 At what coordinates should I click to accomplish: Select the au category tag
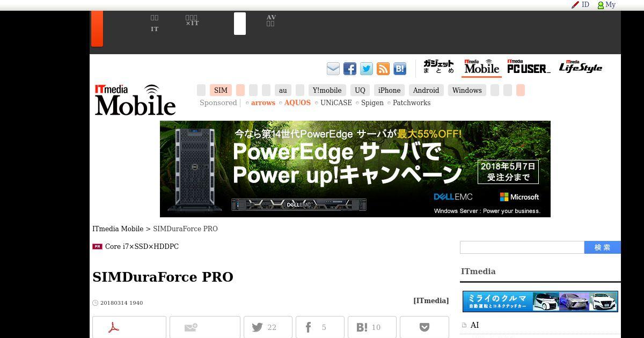coord(283,90)
